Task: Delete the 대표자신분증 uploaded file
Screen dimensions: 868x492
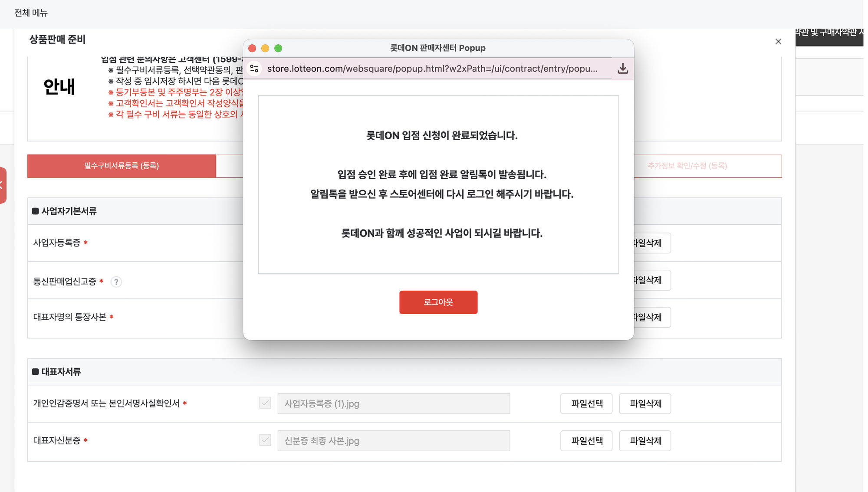Action: 645,440
